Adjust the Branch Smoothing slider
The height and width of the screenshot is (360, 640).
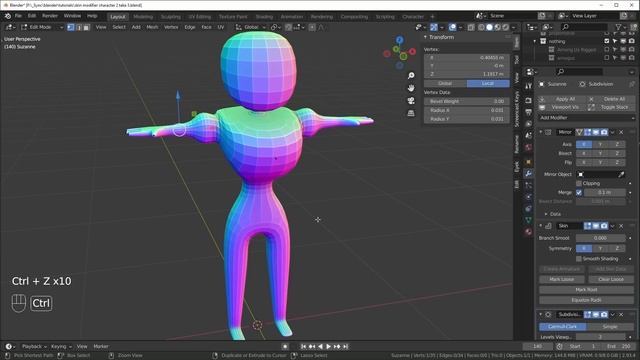point(600,238)
